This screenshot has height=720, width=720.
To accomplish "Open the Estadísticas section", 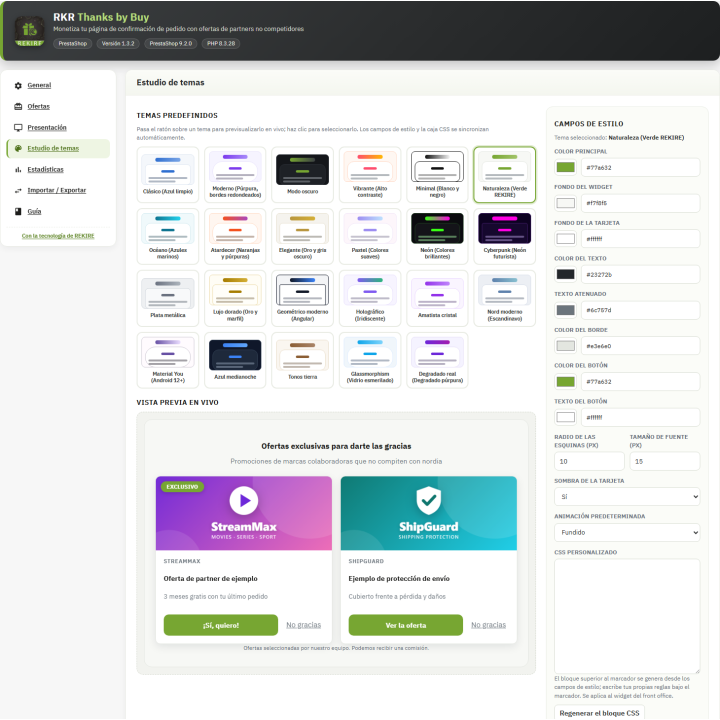I will 45,169.
